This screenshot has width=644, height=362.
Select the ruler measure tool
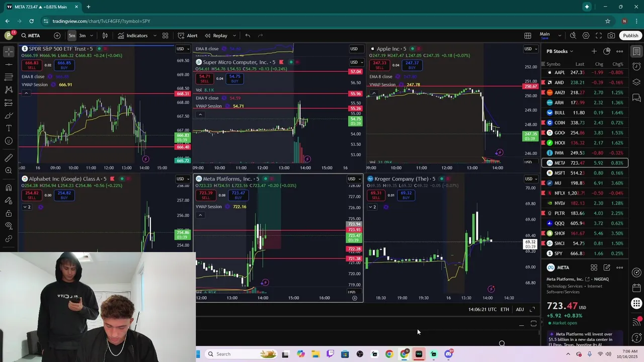(9, 158)
